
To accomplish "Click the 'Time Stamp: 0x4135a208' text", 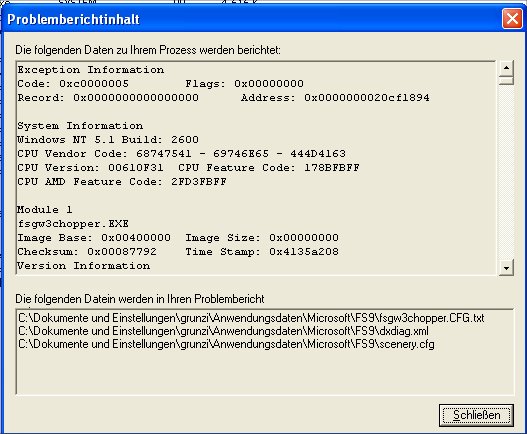I will (x=262, y=251).
